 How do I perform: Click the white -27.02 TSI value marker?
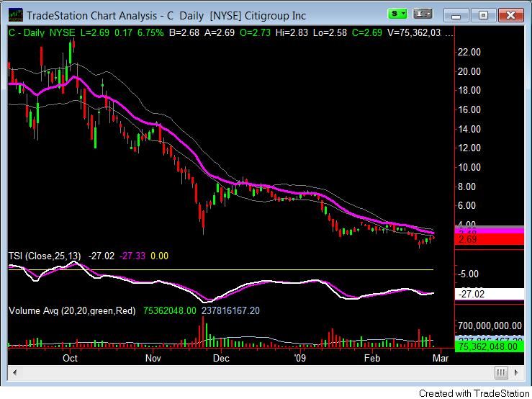click(x=490, y=294)
